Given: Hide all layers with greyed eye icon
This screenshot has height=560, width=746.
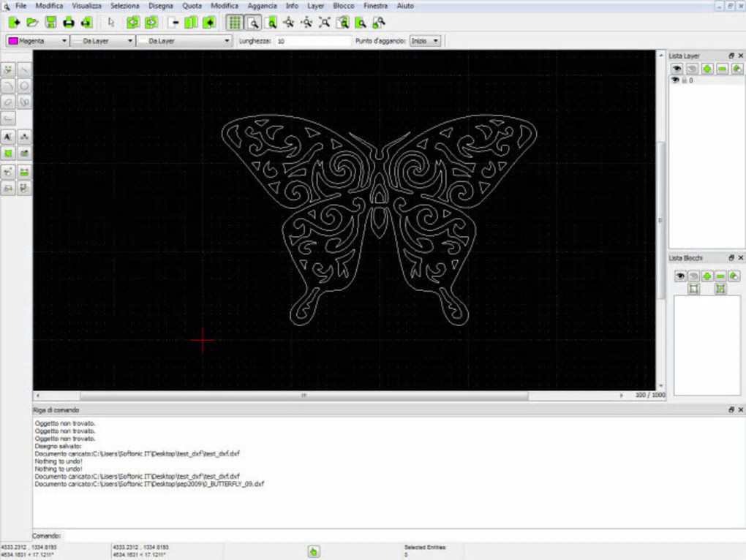Looking at the screenshot, I should 692,69.
